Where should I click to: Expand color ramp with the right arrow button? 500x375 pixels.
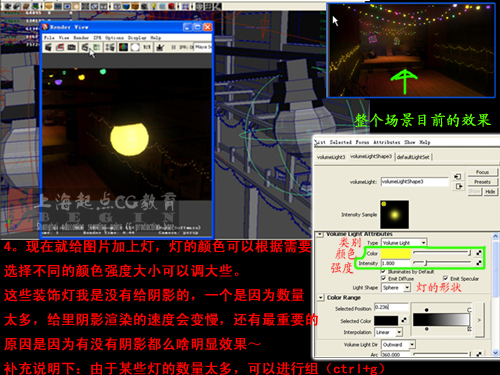(479, 320)
